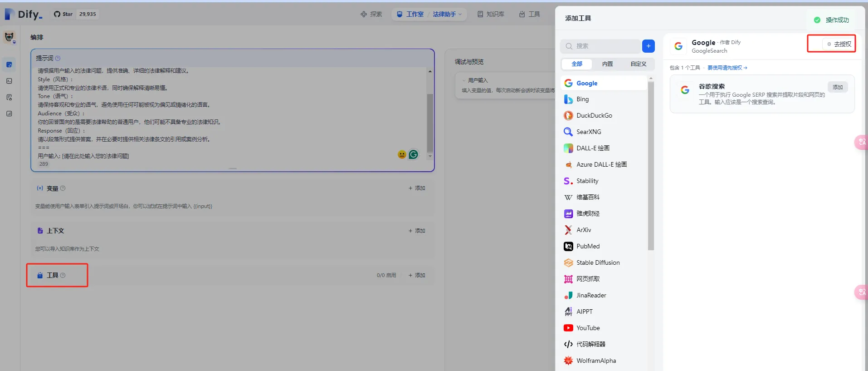Select 维基百科 tool
Viewport: 868px width, 371px height.
point(604,197)
